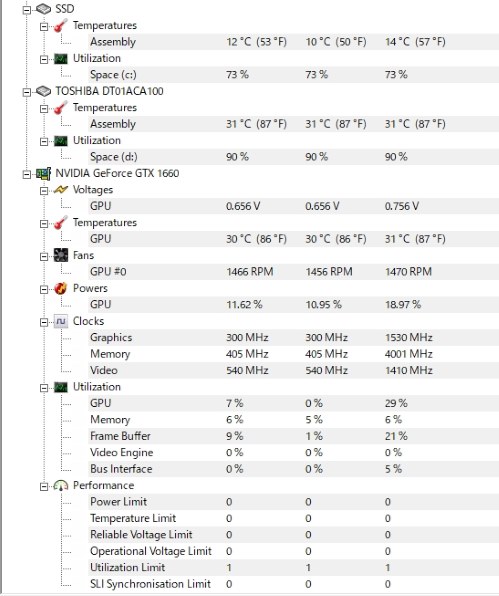Image resolution: width=499 pixels, height=596 pixels.
Task: Collapse the GPU Clocks section
Action: [x=44, y=322]
